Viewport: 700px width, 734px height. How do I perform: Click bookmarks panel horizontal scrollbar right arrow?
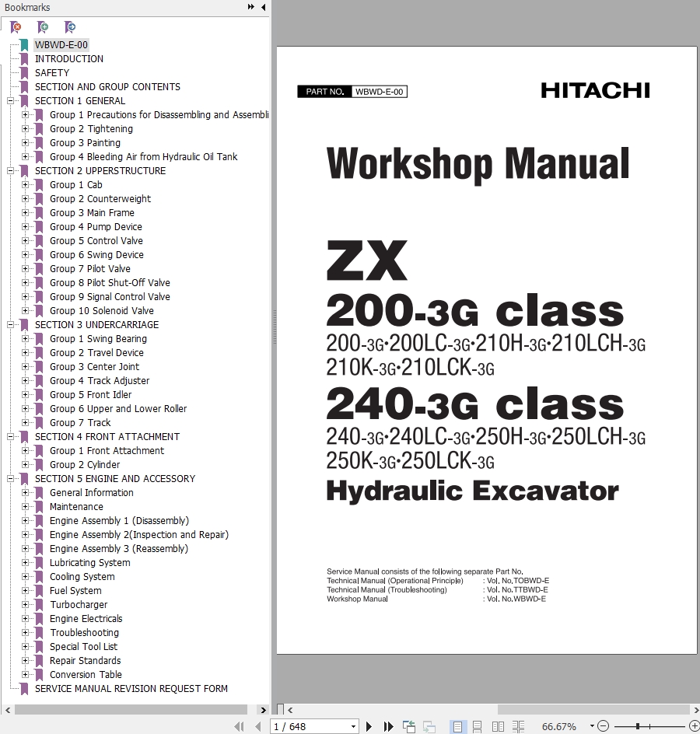[263, 710]
